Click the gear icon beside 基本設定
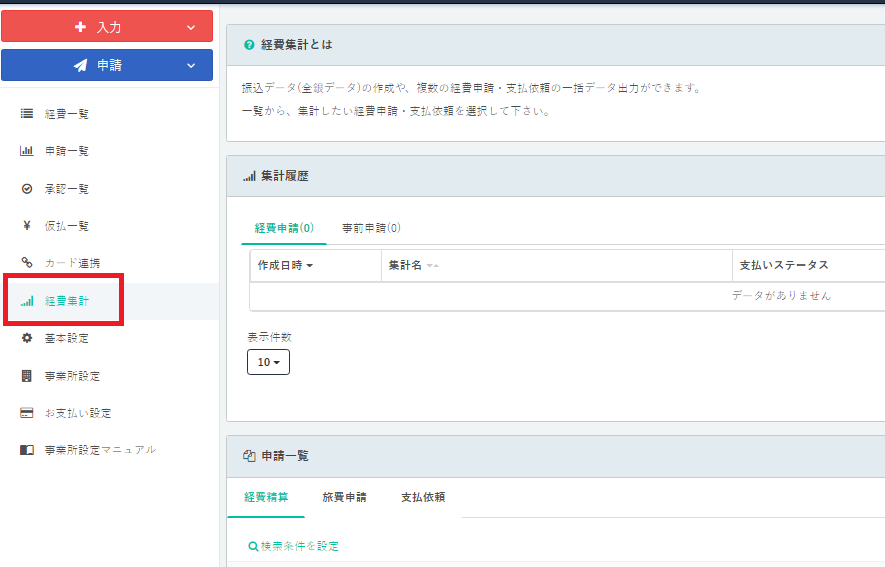This screenshot has width=885, height=567. [x=27, y=338]
